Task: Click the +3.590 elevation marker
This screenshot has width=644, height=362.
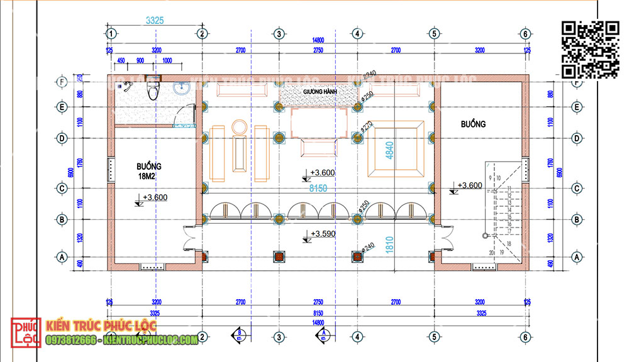Action: 323,234
